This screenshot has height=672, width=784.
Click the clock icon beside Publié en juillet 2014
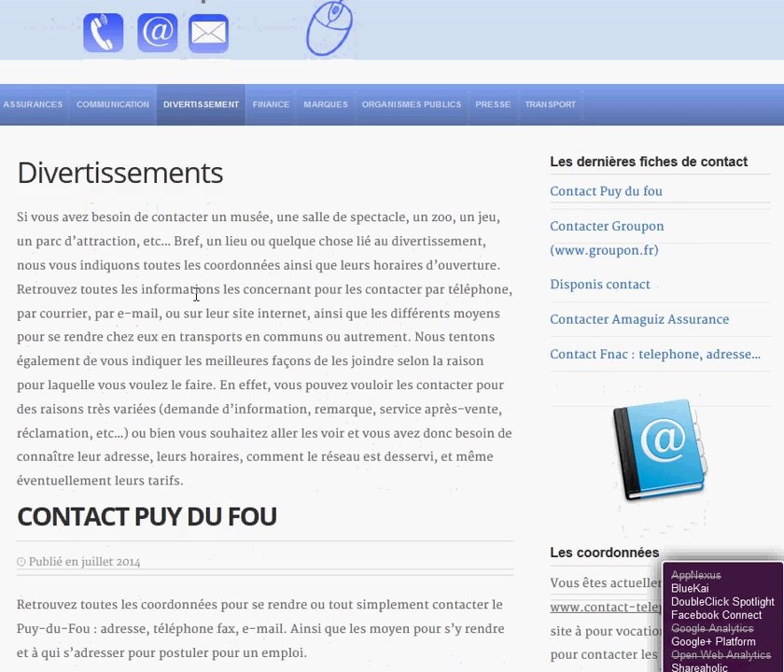(21, 562)
